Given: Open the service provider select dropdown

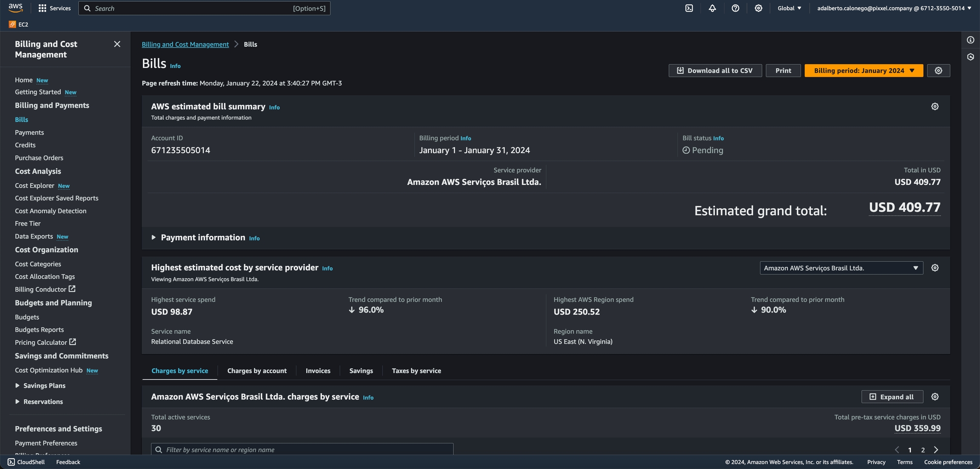Looking at the screenshot, I should 841,268.
